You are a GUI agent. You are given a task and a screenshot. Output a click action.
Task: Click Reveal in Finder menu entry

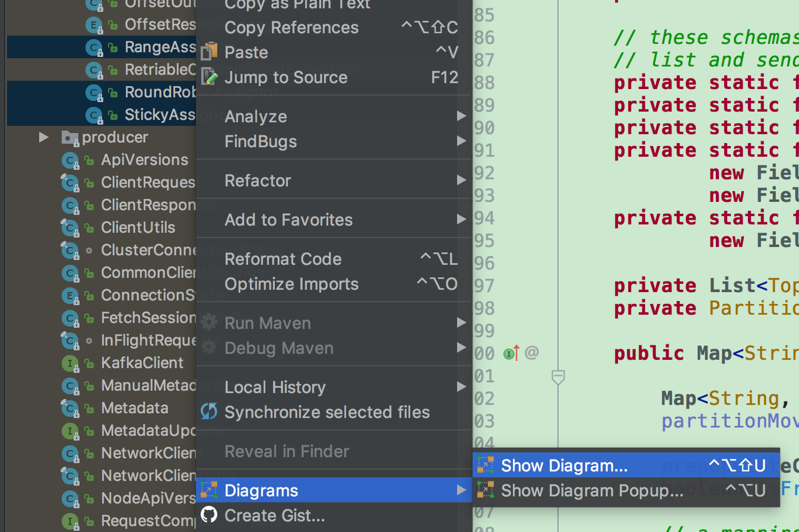coord(334,451)
